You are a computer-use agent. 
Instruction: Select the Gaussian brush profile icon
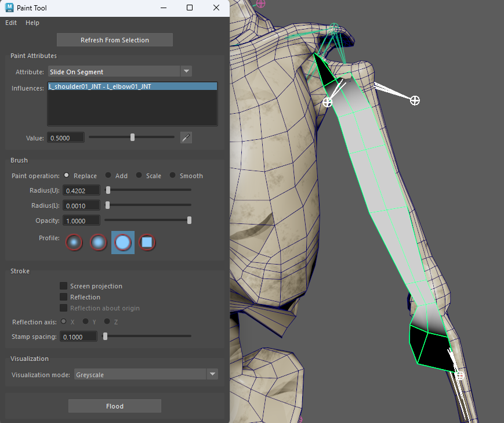[74, 242]
